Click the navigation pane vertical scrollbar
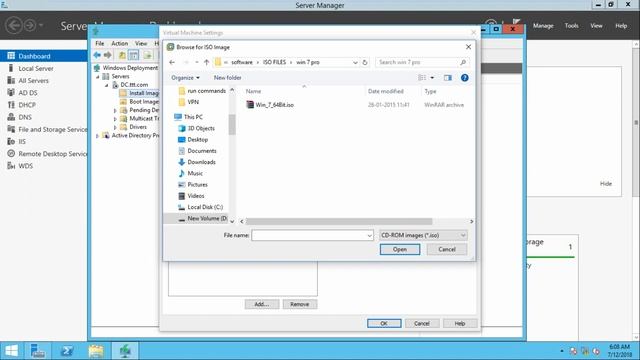The image size is (640, 360). pos(232,124)
